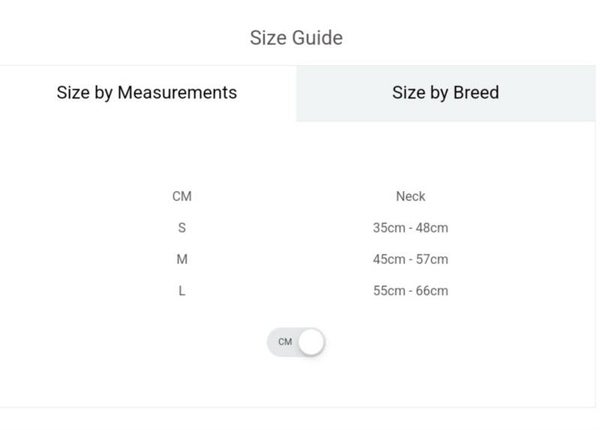
Task: Click the Neck column header
Action: coord(410,197)
